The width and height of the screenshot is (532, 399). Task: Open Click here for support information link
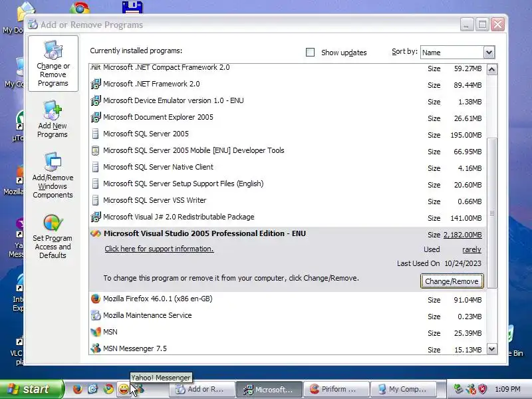click(159, 249)
